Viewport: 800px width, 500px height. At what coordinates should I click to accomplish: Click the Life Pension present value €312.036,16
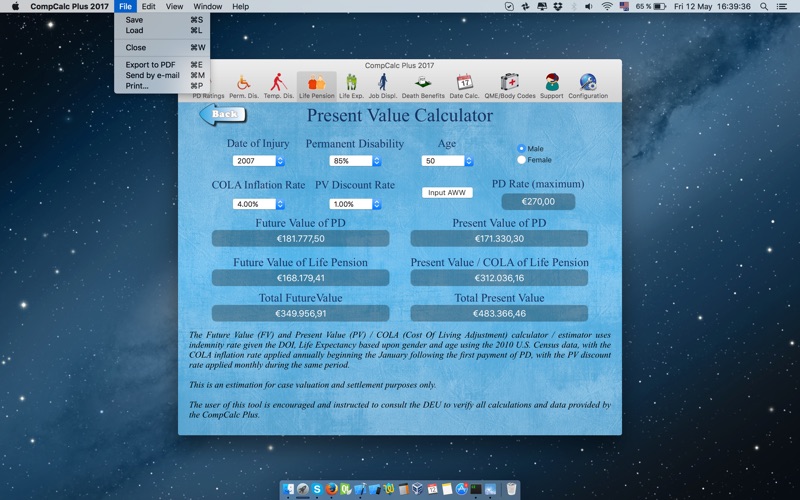click(x=499, y=278)
